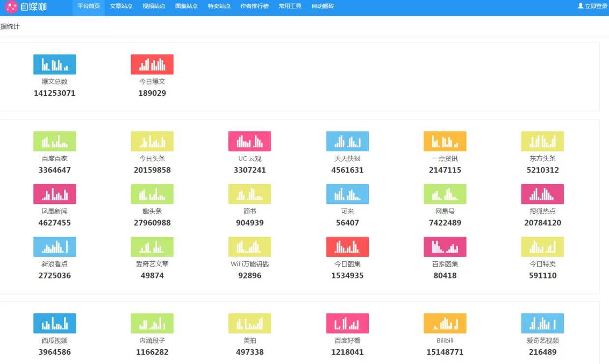The height and width of the screenshot is (364, 609).
Task: Open the UC 云观 chart icon
Action: (x=249, y=141)
